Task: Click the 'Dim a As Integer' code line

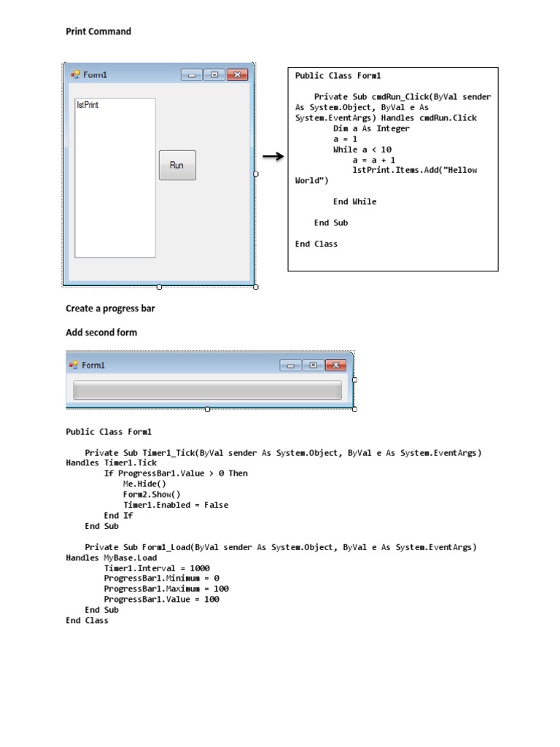Action: (x=371, y=128)
